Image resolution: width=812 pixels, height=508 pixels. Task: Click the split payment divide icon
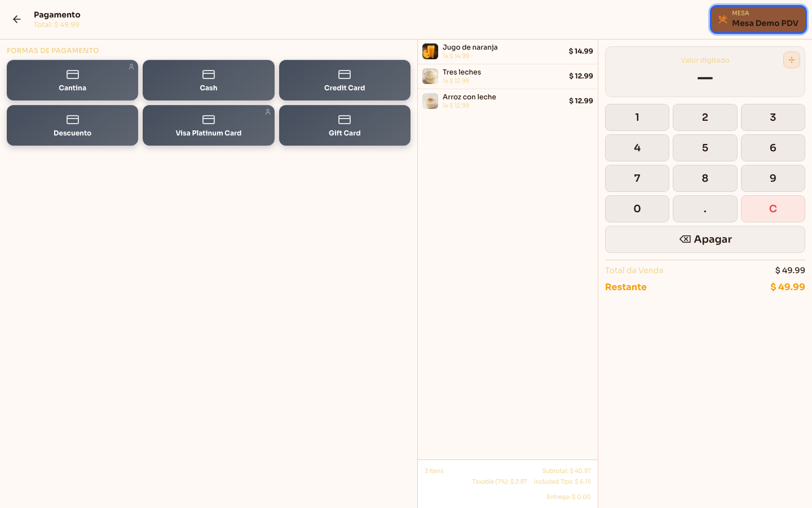(x=791, y=60)
